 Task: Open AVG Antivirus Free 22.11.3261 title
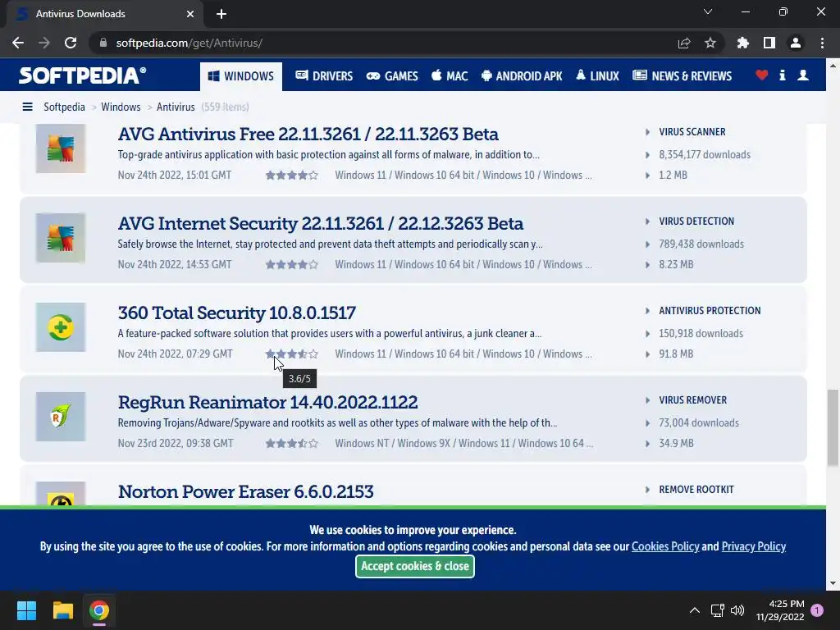308,134
